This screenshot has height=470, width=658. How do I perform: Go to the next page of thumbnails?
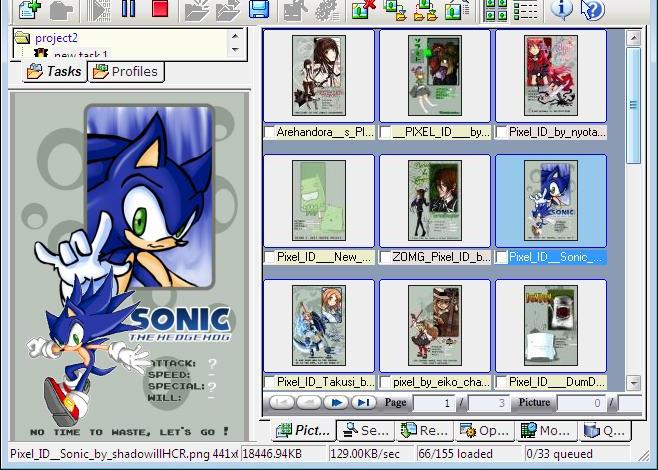(x=336, y=402)
